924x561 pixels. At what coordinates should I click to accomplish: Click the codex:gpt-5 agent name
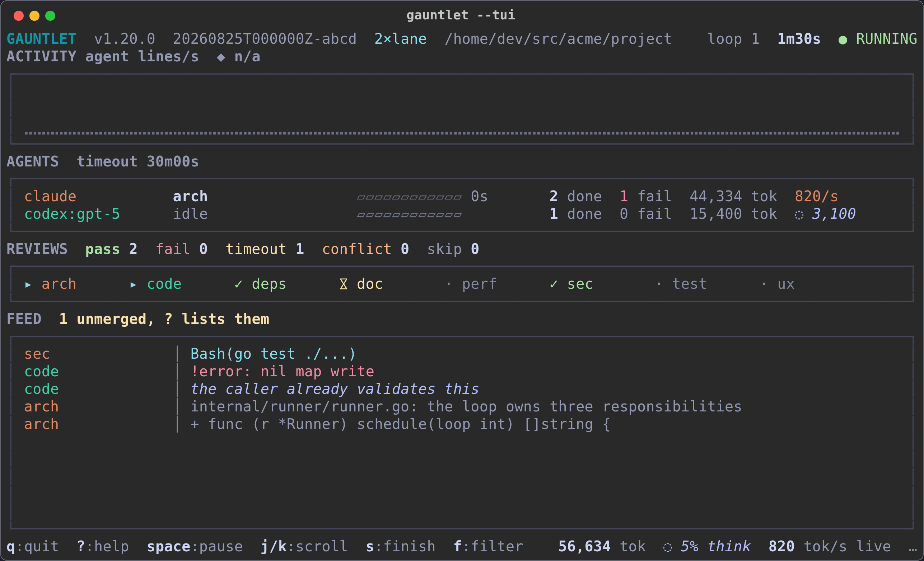point(72,214)
